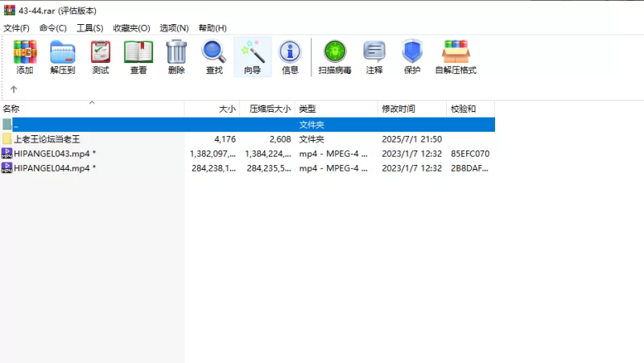Image resolution: width=644 pixels, height=363 pixels.
Task: Click 文件夹 type in the highlighted row
Action: 312,125
